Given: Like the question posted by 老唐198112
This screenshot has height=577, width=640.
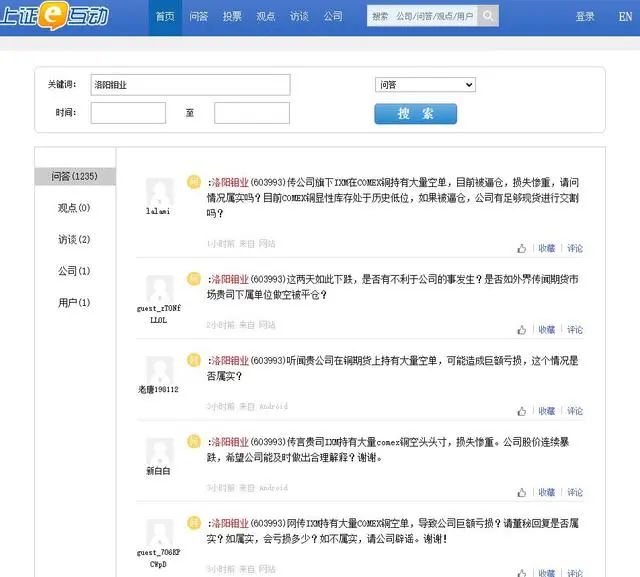Looking at the screenshot, I should (x=521, y=411).
